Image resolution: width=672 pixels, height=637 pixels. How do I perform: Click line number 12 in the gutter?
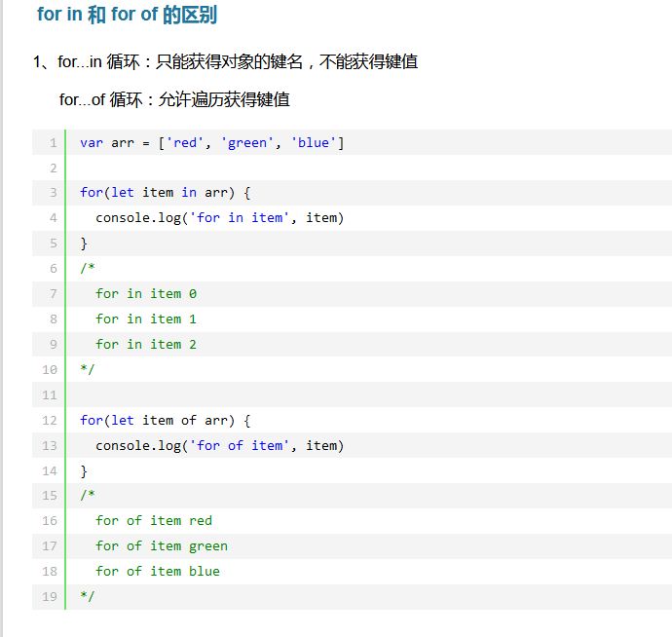coord(50,420)
